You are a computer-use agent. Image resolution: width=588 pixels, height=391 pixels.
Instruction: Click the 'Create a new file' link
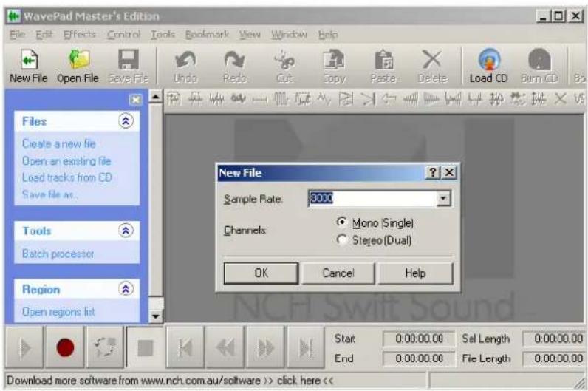pos(59,143)
